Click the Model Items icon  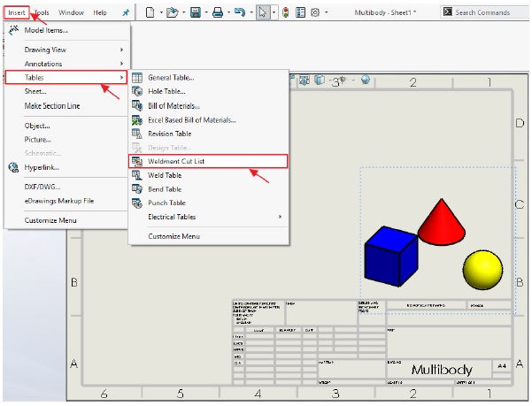13,30
